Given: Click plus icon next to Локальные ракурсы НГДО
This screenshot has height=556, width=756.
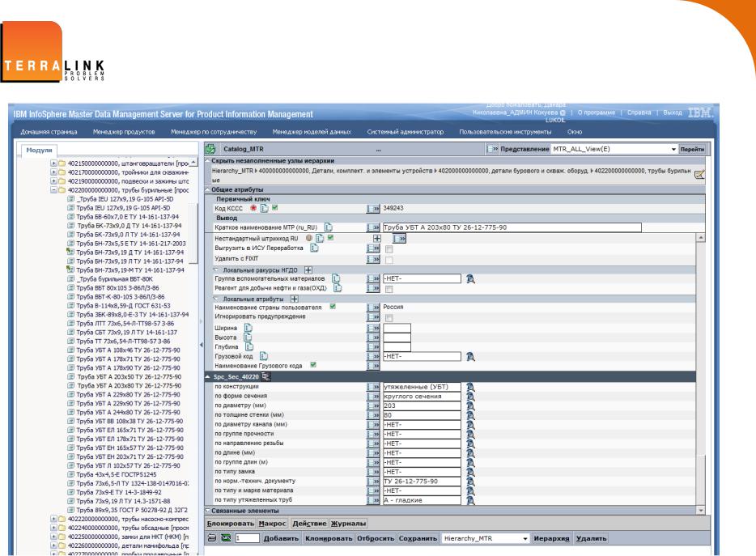Looking at the screenshot, I should (x=308, y=270).
